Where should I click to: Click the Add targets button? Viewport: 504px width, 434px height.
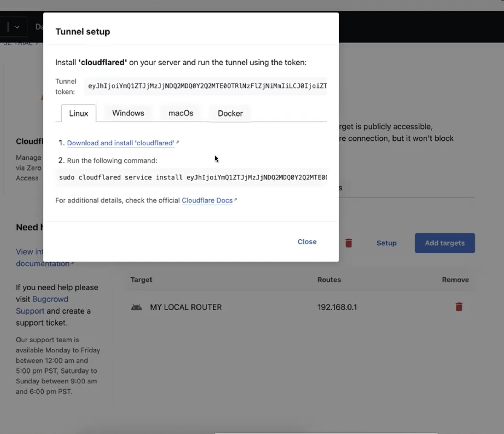click(x=445, y=243)
